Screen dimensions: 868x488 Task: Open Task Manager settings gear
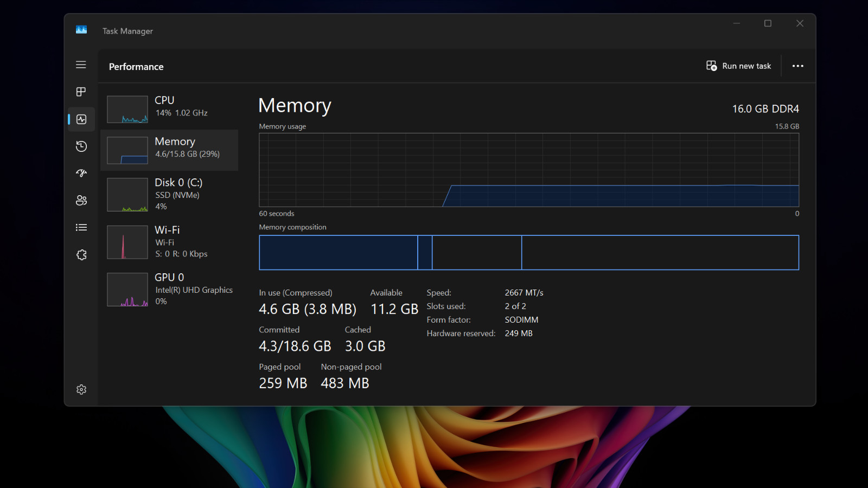coord(81,389)
